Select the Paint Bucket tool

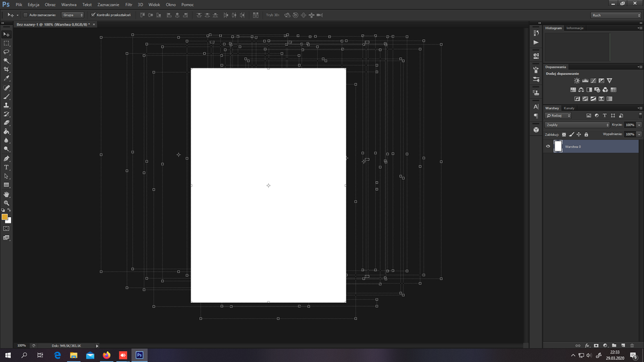(6, 132)
